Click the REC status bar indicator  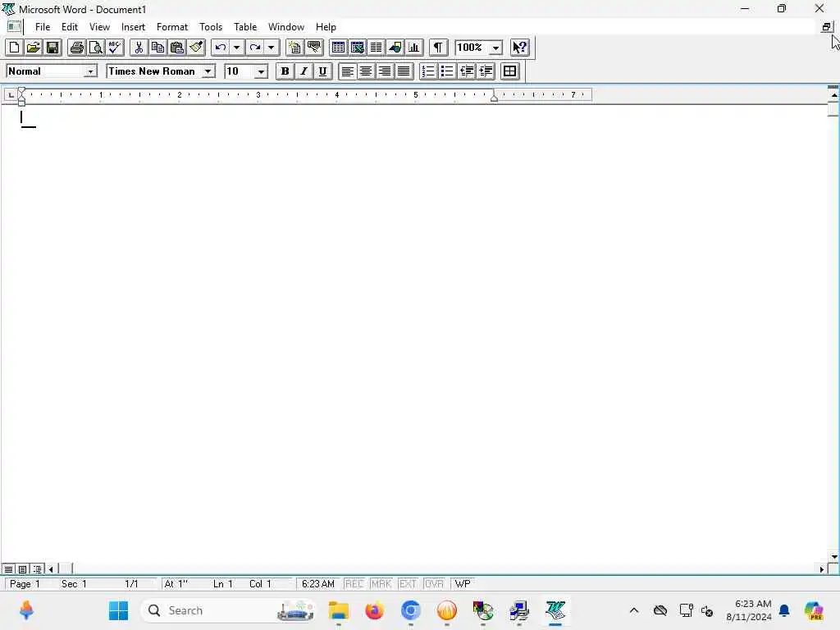coord(354,584)
